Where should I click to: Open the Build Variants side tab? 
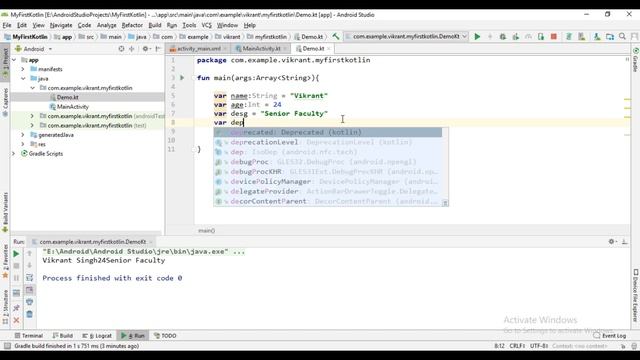tap(5, 212)
